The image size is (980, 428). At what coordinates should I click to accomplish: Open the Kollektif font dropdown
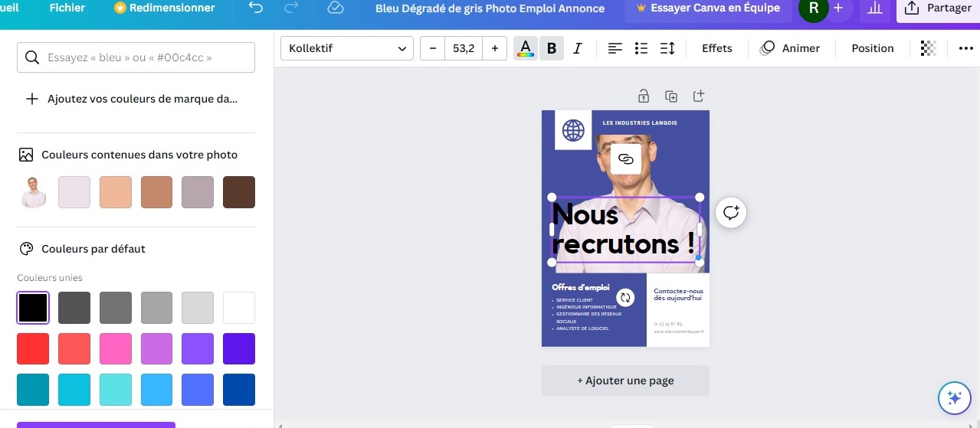tap(347, 48)
